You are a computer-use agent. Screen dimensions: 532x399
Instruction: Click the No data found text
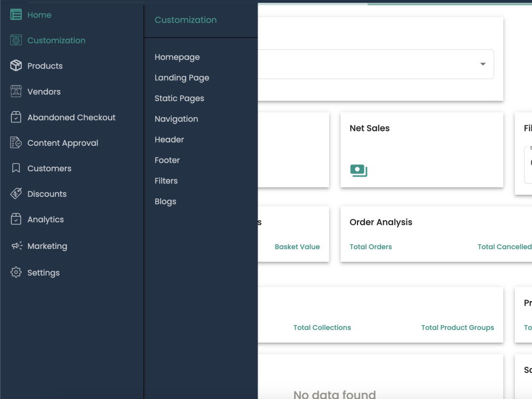pyautogui.click(x=335, y=394)
